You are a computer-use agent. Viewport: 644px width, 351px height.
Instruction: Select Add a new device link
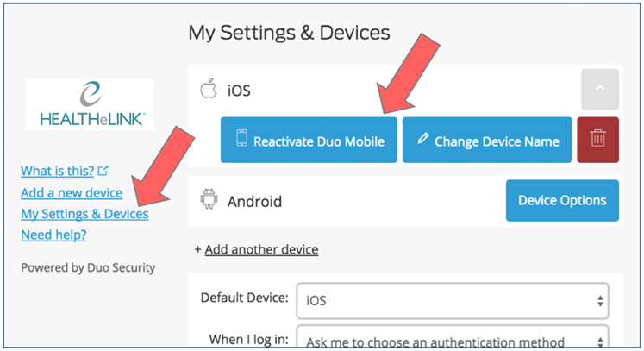point(72,192)
